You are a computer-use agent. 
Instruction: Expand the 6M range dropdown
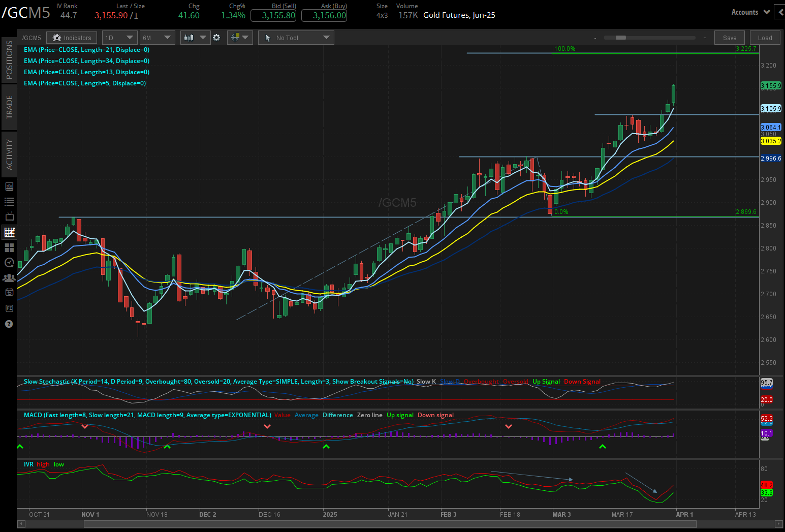point(158,37)
